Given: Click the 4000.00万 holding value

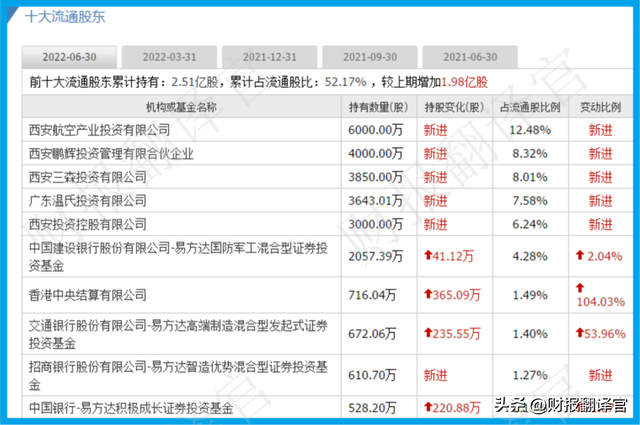Looking at the screenshot, I should point(376,154).
